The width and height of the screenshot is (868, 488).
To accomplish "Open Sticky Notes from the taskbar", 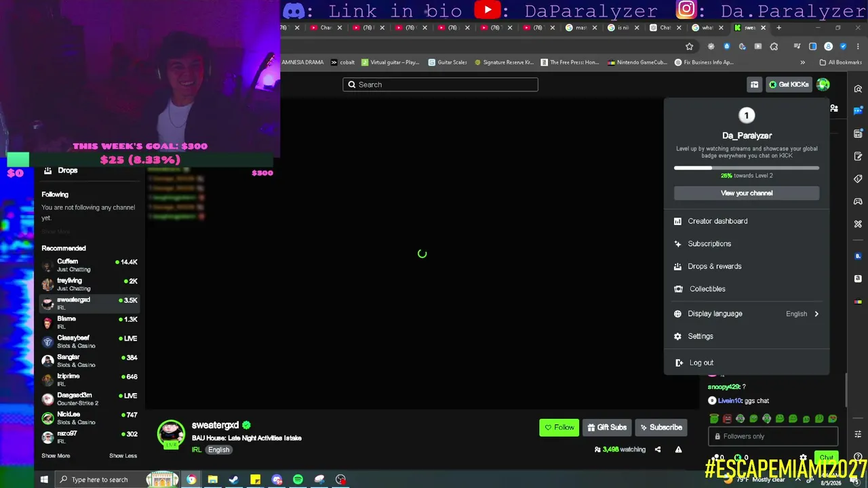I will [x=255, y=480].
